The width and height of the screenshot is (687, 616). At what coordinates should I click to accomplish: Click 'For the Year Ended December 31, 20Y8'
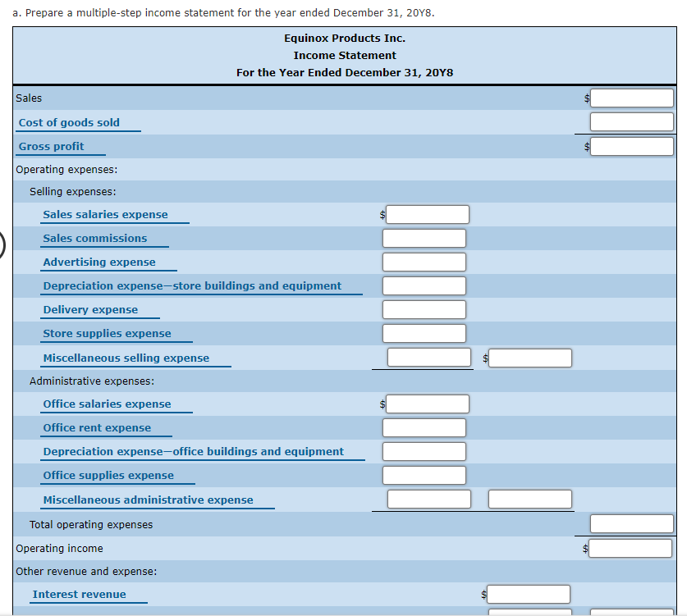(345, 73)
